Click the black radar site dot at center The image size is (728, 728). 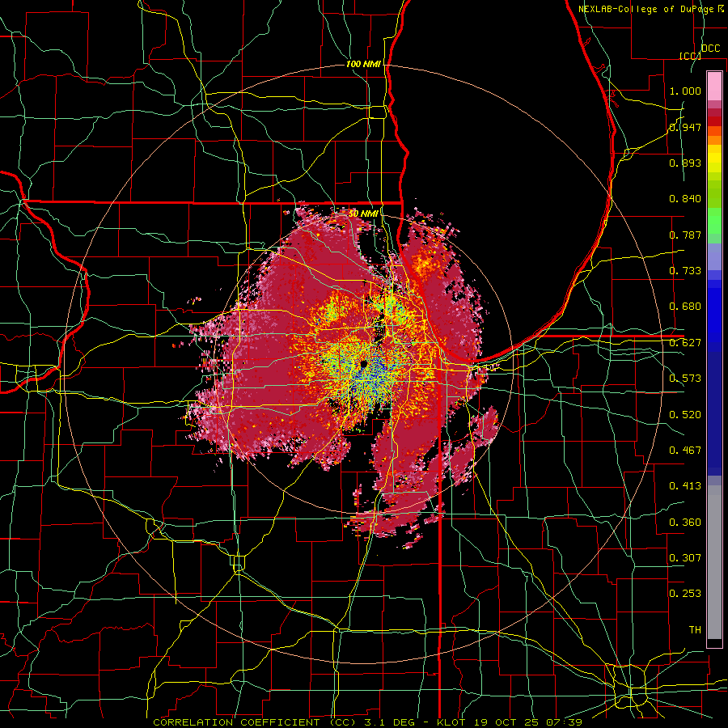point(363,364)
